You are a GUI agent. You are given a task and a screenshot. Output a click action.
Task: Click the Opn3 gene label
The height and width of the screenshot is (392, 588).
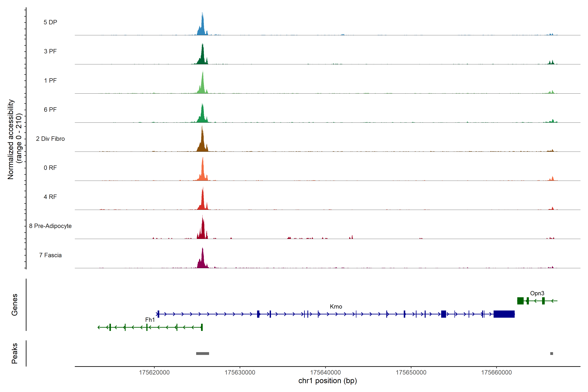pos(537,293)
